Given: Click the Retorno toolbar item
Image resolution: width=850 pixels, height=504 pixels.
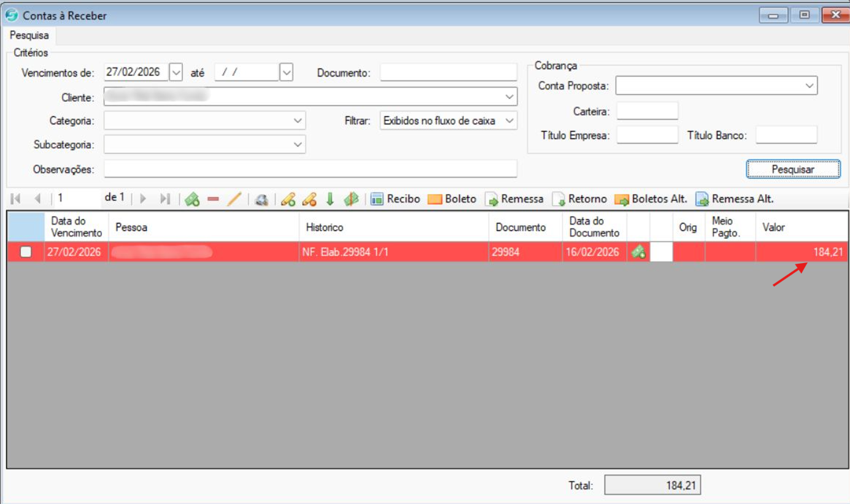Looking at the screenshot, I should (x=579, y=199).
